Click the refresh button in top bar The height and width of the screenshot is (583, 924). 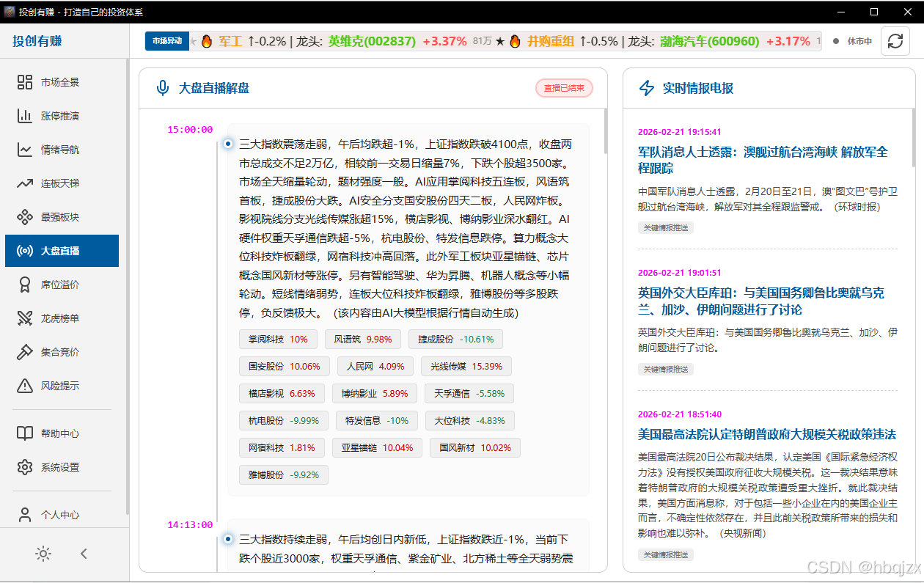pyautogui.click(x=895, y=41)
